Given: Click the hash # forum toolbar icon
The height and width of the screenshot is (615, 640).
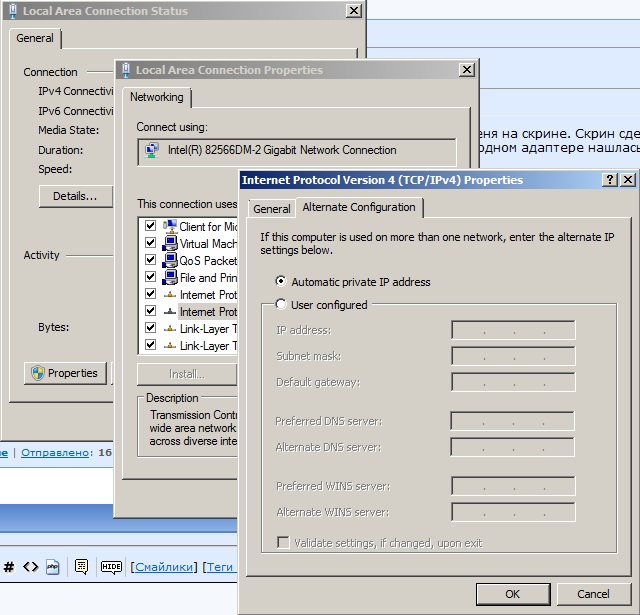Looking at the screenshot, I should [9, 566].
